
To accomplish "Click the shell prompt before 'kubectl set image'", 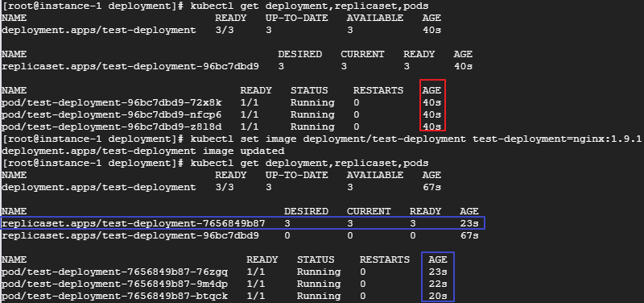I will (93, 139).
